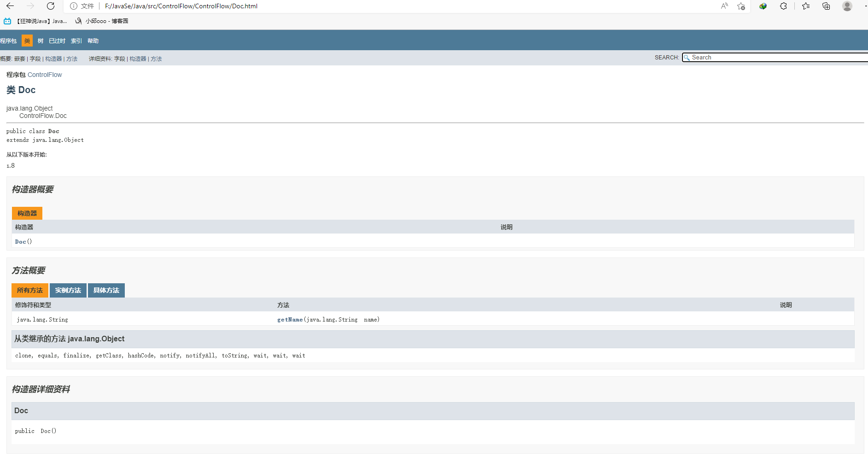
Task: Open the ControlFlow package link
Action: (45, 75)
